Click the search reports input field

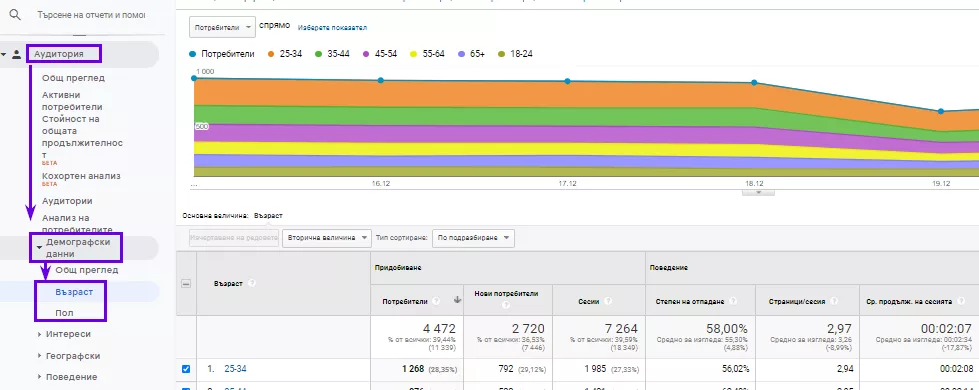pyautogui.click(x=91, y=14)
